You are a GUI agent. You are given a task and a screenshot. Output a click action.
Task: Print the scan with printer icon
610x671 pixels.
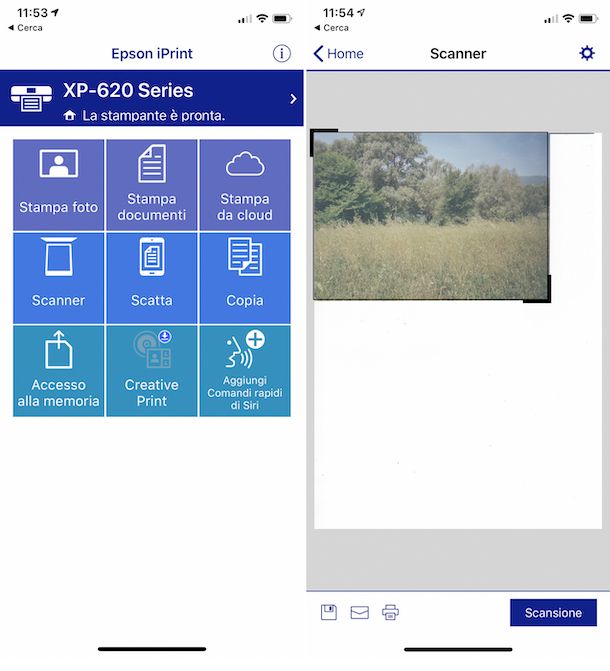(390, 612)
